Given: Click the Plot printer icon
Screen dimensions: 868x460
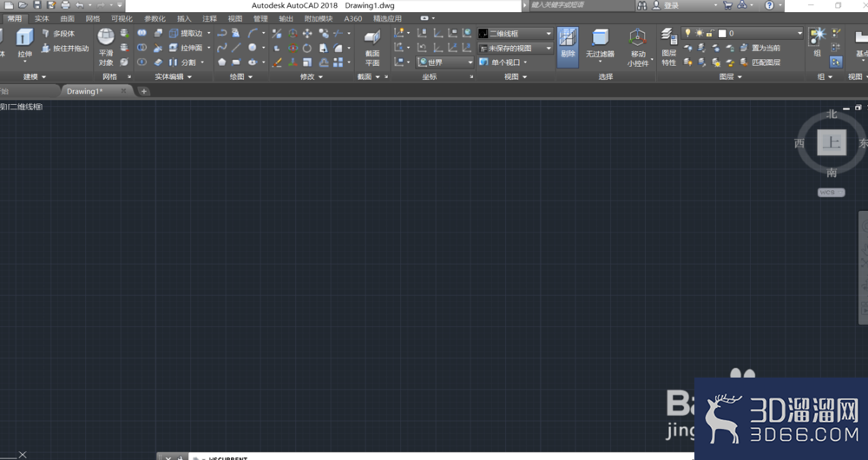Looking at the screenshot, I should (x=65, y=5).
